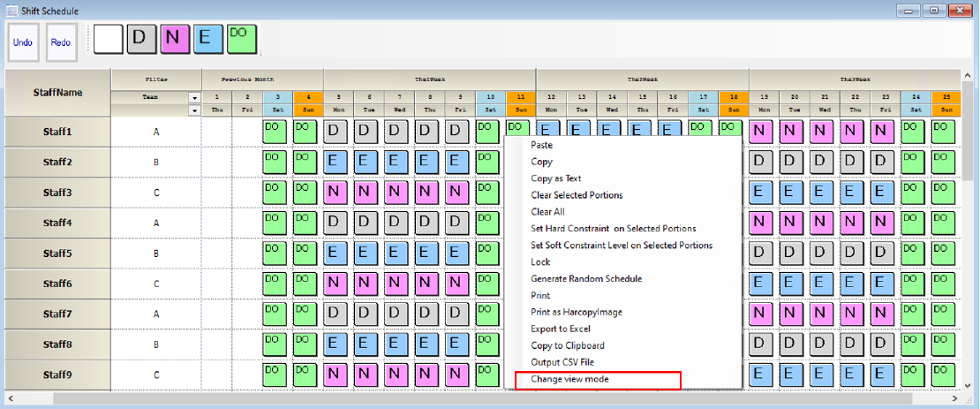Select the Staff1 row header
The image size is (980, 409).
pyautogui.click(x=58, y=132)
